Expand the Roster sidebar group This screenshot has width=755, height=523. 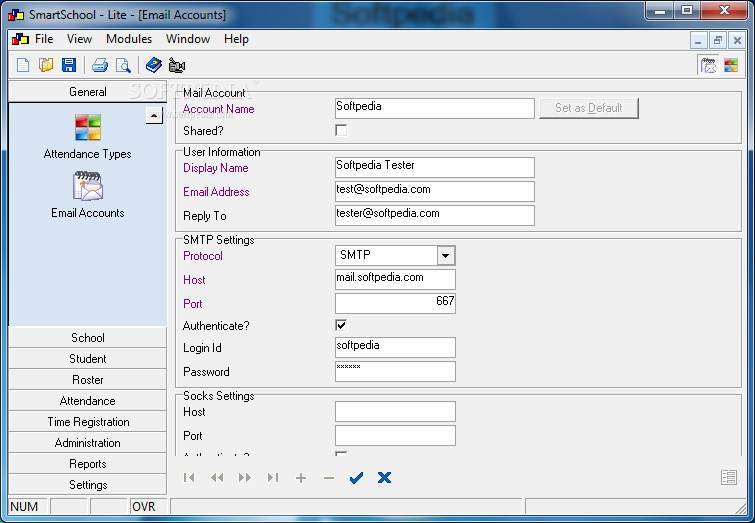point(88,380)
